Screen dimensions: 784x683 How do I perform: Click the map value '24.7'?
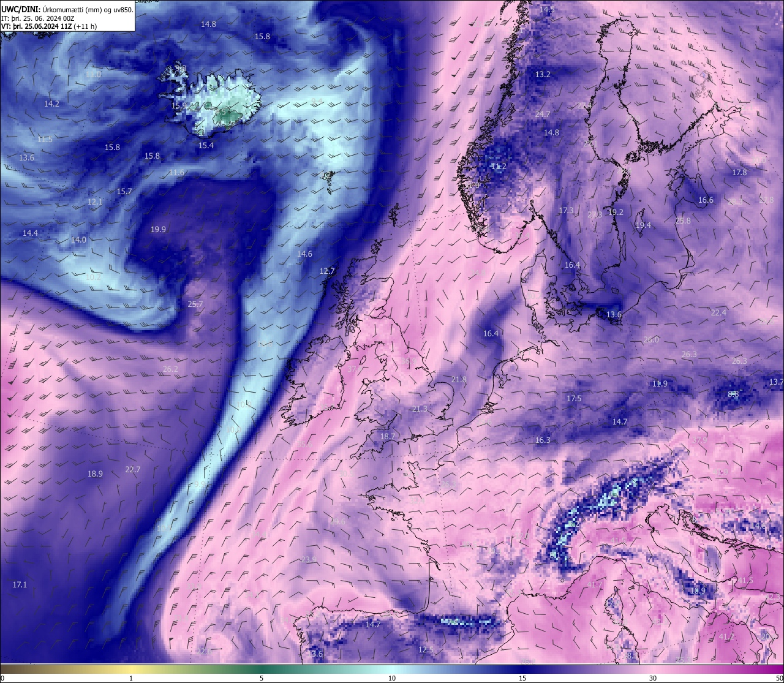(542, 115)
